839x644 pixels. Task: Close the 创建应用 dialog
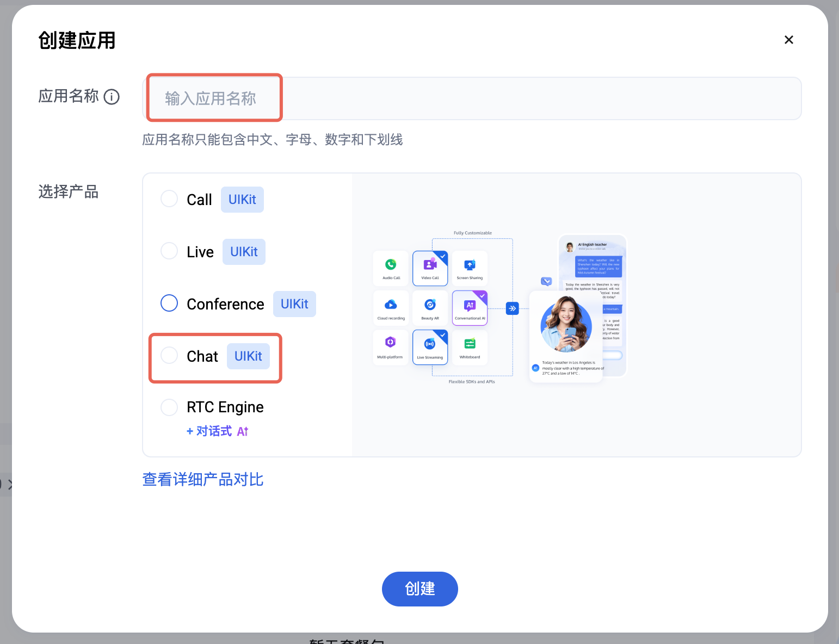pos(788,40)
